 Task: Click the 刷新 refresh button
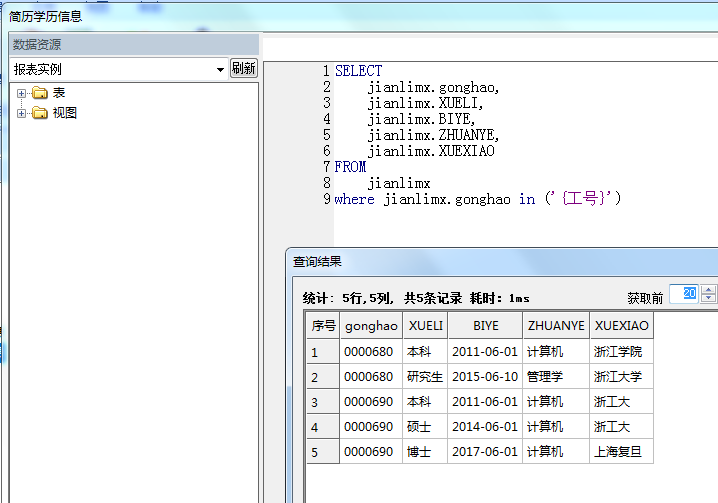pos(244,68)
